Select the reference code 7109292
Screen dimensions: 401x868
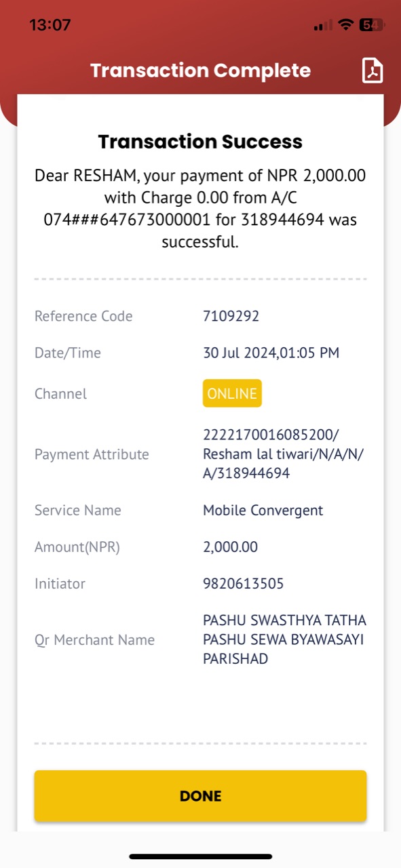tap(231, 316)
